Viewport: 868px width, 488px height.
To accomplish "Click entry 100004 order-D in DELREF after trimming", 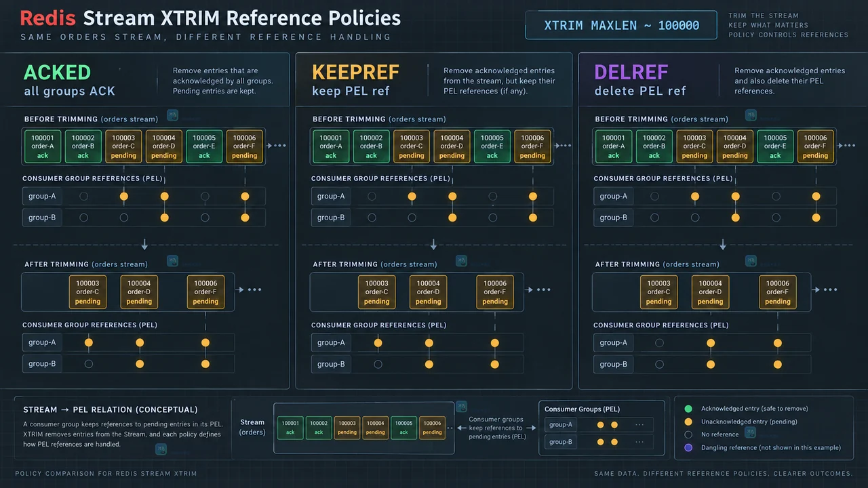I will (x=710, y=292).
